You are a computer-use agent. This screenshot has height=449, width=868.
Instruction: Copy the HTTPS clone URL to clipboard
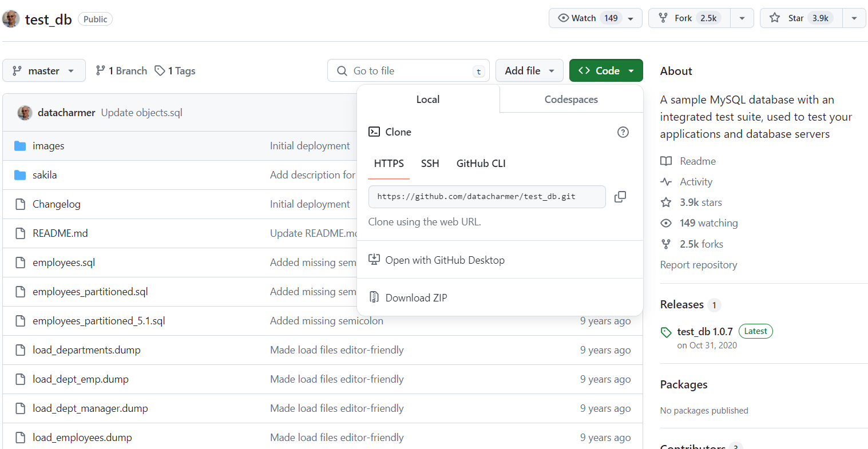coord(620,197)
